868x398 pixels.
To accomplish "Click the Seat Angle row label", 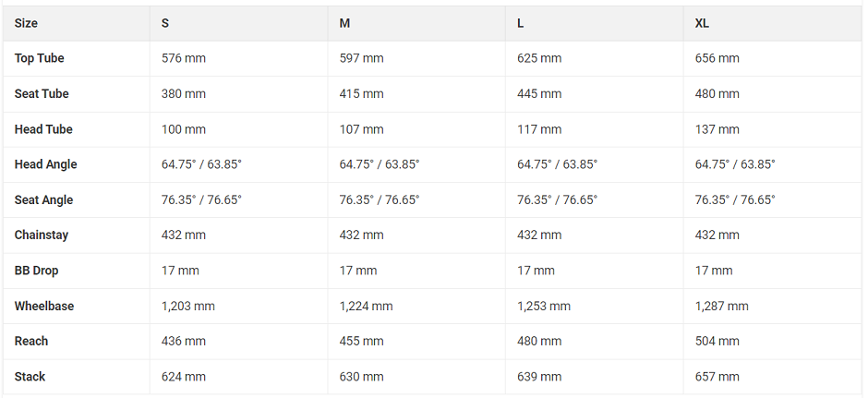I will click(43, 199).
